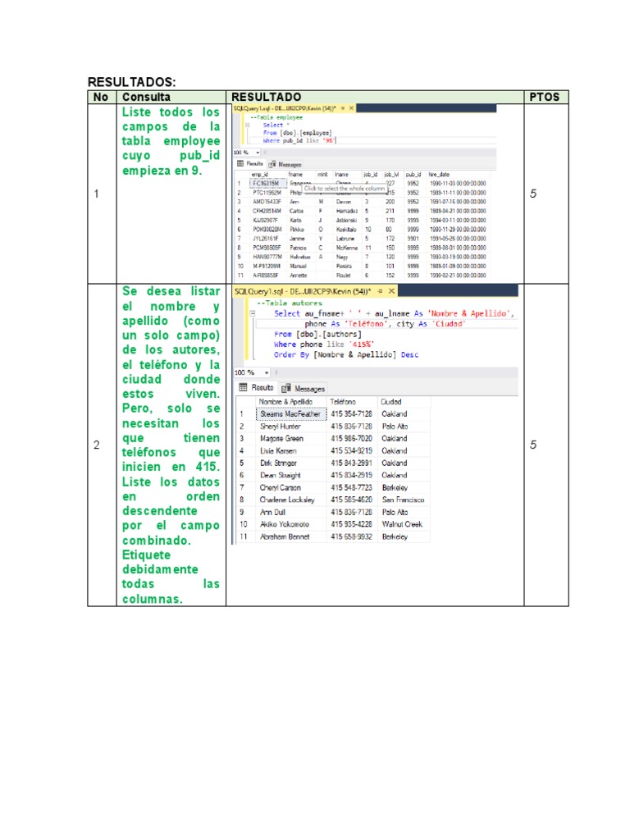The width and height of the screenshot is (630, 840).
Task: Select the Teléfono column header
Action: pyautogui.click(x=344, y=402)
